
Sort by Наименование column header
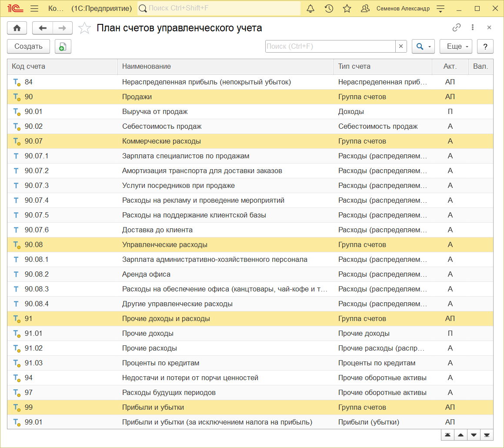[226, 67]
